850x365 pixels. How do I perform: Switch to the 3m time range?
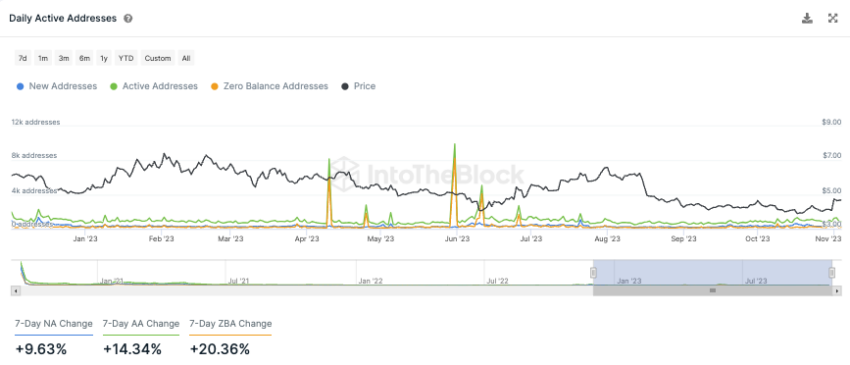[64, 58]
